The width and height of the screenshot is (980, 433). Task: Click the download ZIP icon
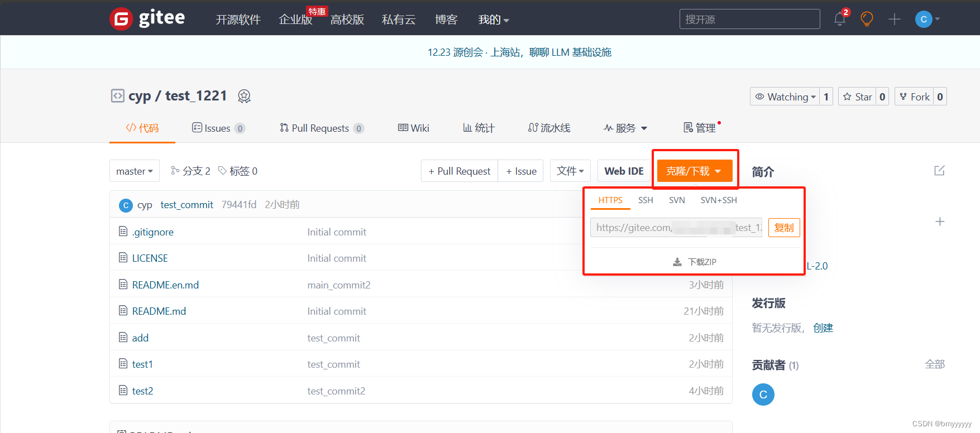point(677,262)
